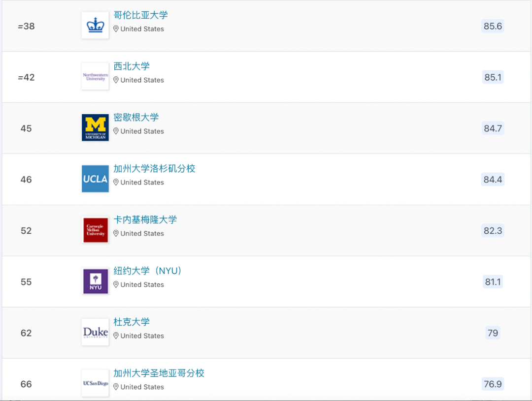
Task: Click the rank number 52
Action: tap(26, 231)
